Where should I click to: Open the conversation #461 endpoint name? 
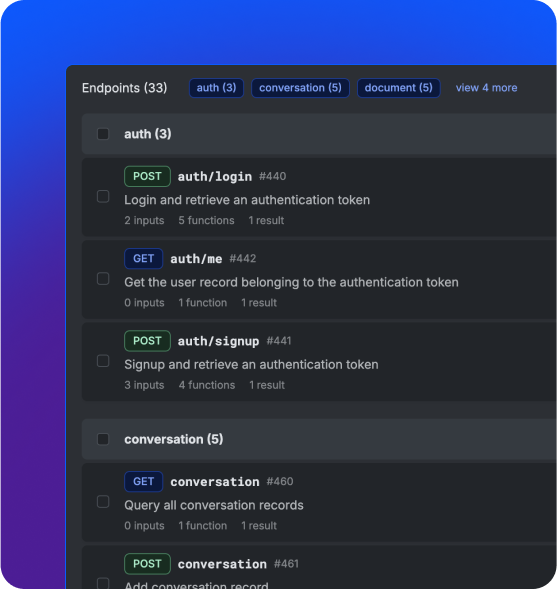[x=222, y=564]
